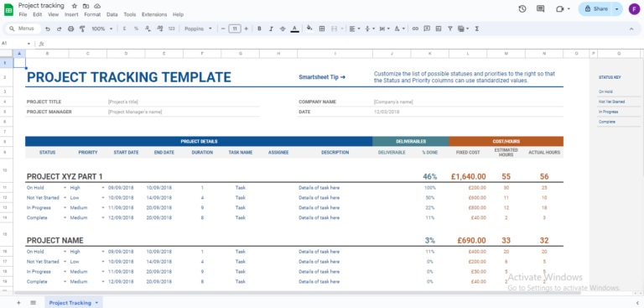Undo the last action
644x308 pixels.
click(48, 29)
